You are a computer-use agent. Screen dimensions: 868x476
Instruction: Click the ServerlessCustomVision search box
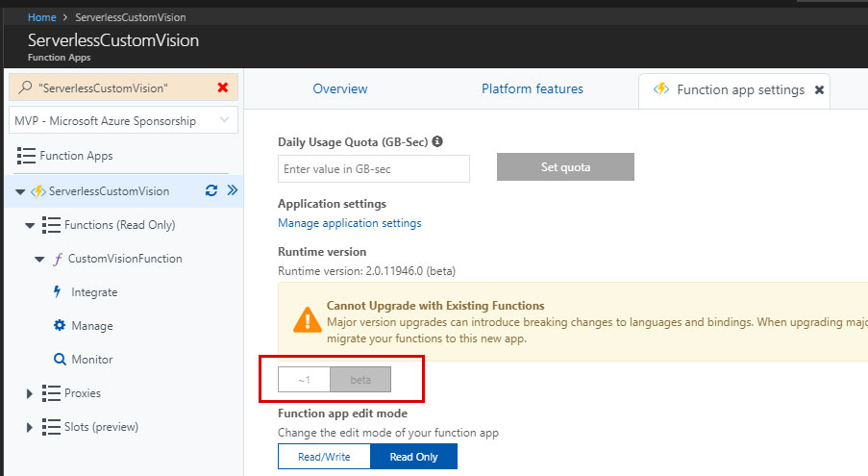coord(123,88)
